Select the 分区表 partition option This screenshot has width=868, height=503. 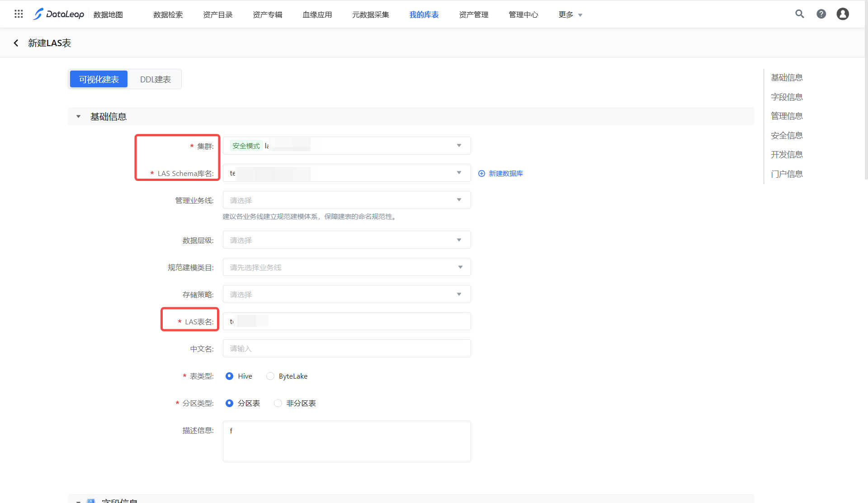[230, 403]
